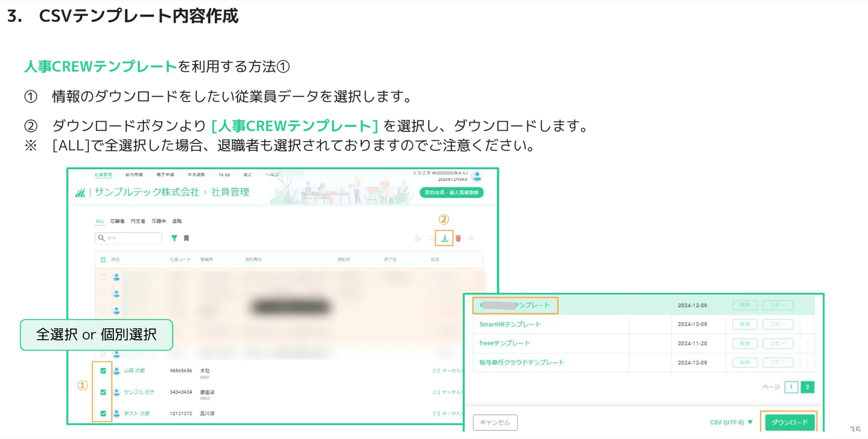
Task: Click the 氏名 column header
Action: click(116, 260)
